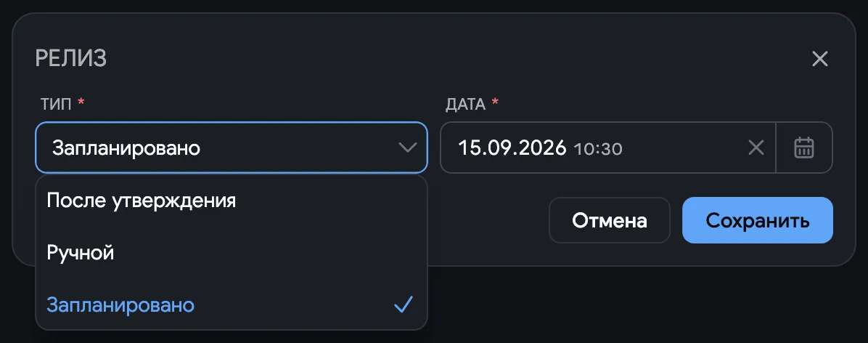Choose Ручной from the type list
Image resolution: width=868 pixels, height=343 pixels.
[x=232, y=253]
